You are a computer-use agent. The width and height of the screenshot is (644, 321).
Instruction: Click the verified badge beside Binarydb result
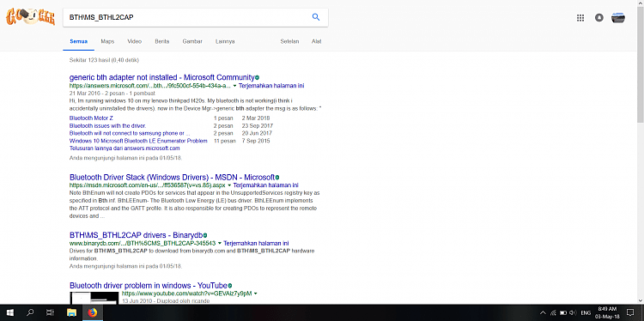pyautogui.click(x=205, y=236)
